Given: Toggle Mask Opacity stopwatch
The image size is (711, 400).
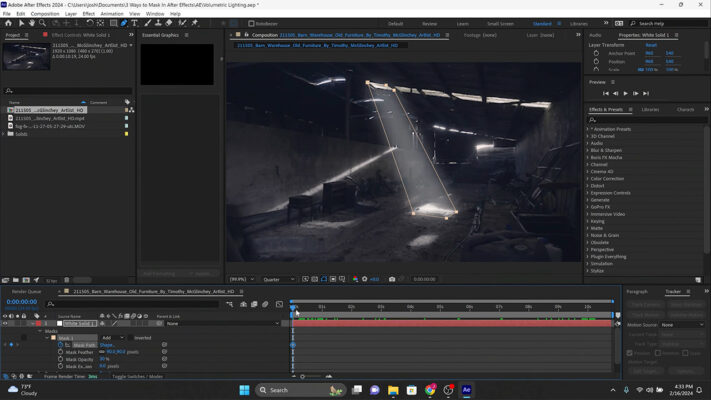Looking at the screenshot, I should (x=60, y=359).
